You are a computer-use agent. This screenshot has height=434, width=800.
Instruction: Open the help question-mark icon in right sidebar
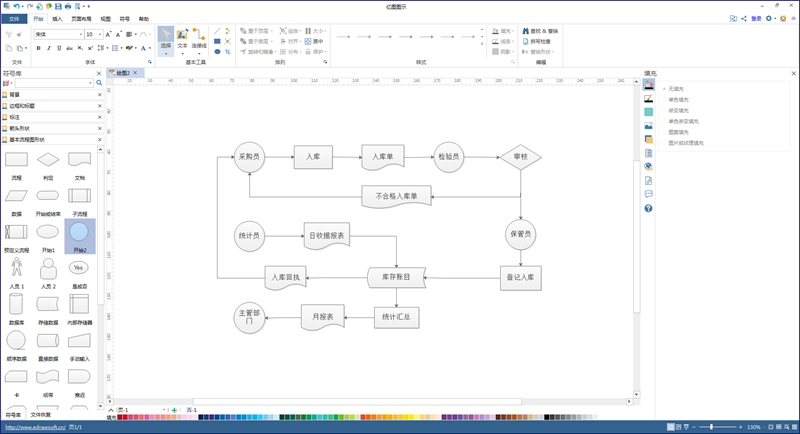648,208
